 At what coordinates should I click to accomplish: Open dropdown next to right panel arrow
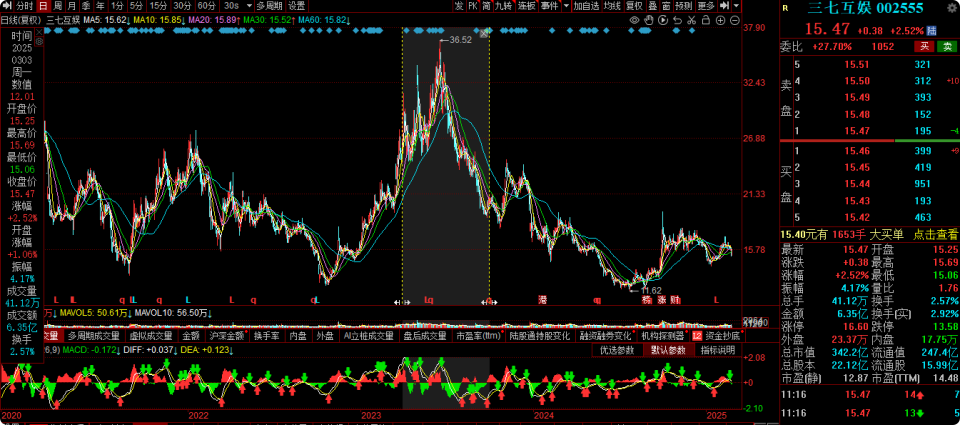pyautogui.click(x=737, y=6)
